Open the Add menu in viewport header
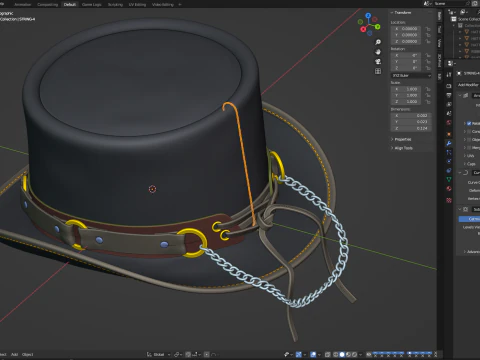This screenshot has width=480, height=360. [14, 354]
